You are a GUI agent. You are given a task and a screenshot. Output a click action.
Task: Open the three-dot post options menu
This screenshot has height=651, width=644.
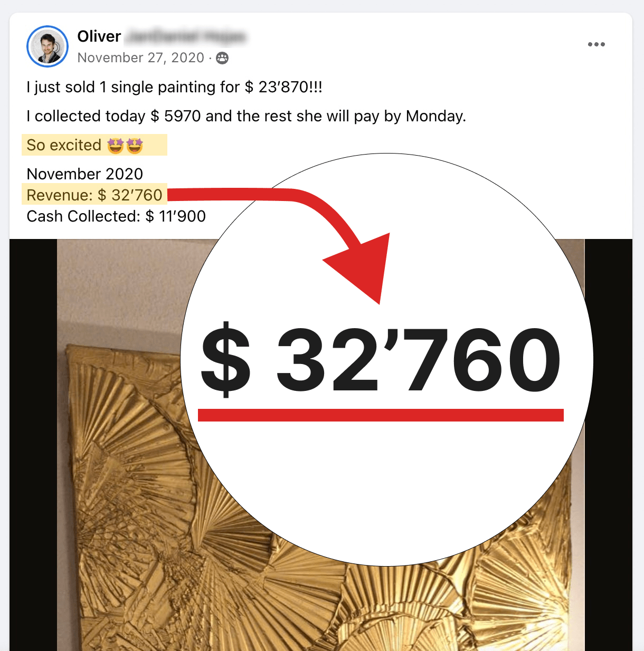coord(596,44)
